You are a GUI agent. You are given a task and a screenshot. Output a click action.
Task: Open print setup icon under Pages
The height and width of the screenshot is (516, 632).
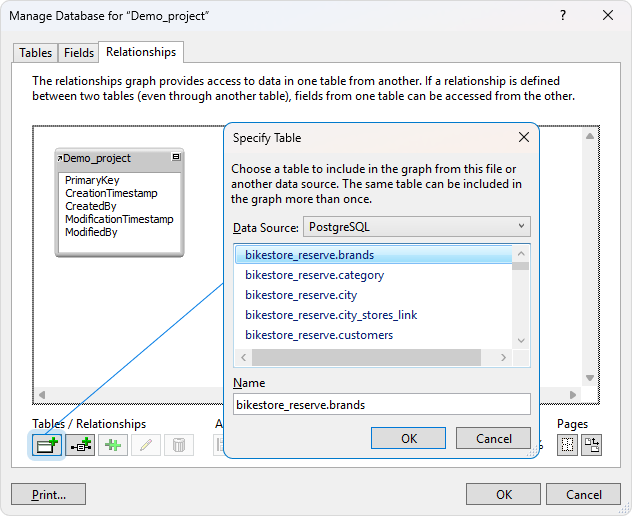592,445
